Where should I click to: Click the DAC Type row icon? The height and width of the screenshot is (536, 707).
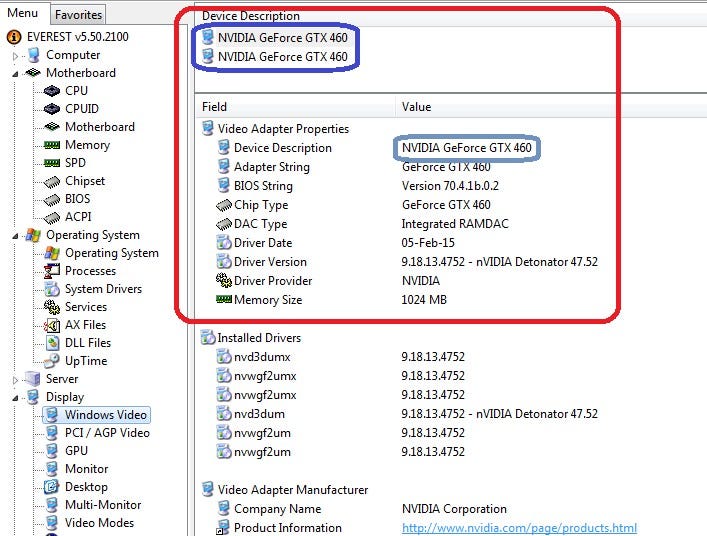pos(224,224)
